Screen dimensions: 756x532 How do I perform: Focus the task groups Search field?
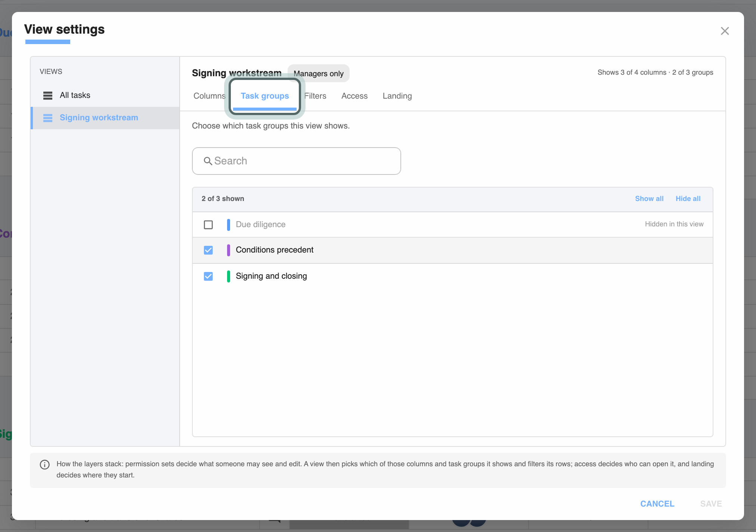tap(297, 161)
